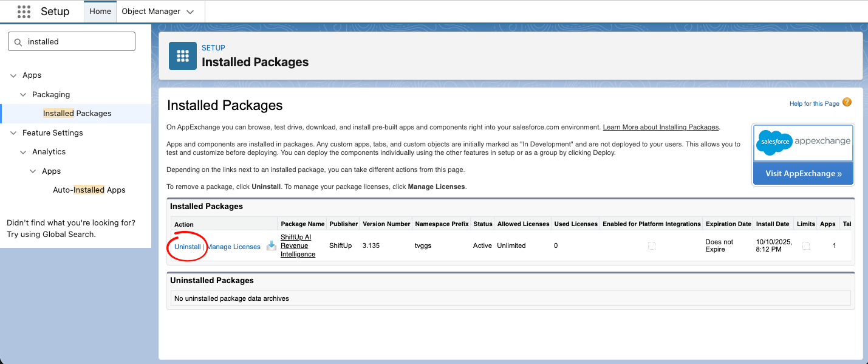This screenshot has width=868, height=364.
Task: Click the Version Number column header
Action: pos(386,224)
